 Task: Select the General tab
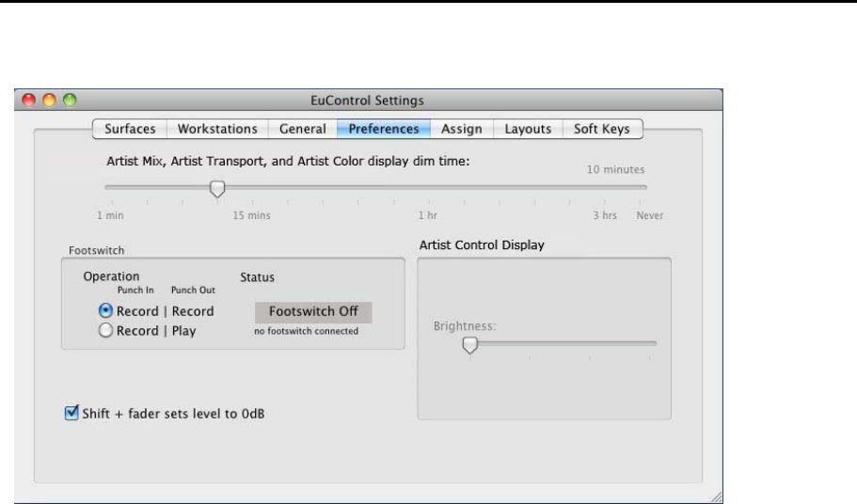tap(303, 129)
